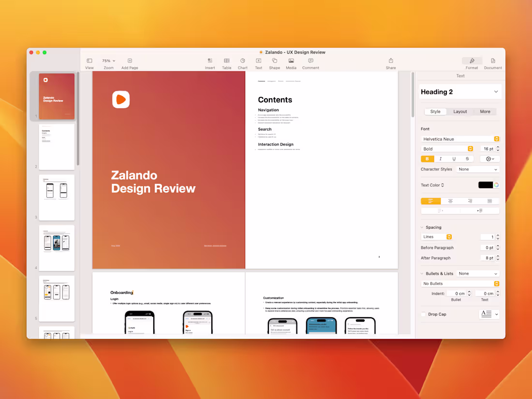Switch to the Layout tab
The width and height of the screenshot is (532, 399).
[460, 111]
